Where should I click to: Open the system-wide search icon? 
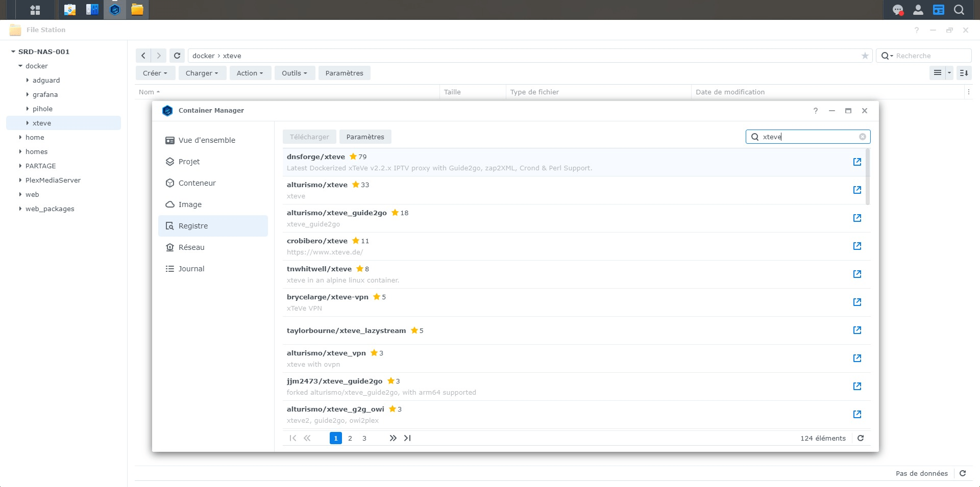tap(959, 9)
